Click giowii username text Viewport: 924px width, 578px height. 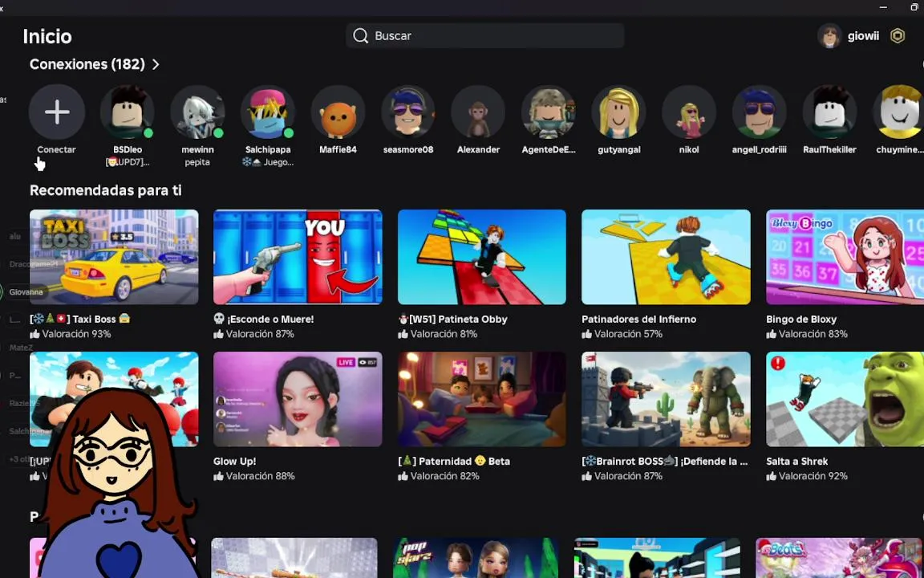coord(863,36)
